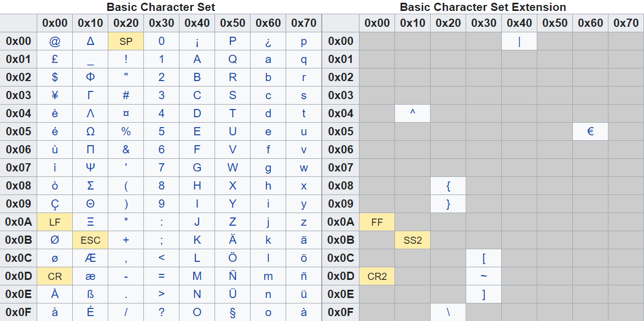This screenshot has width=644, height=321.
Task: Open the CR carriage return cell
Action: coord(55,276)
